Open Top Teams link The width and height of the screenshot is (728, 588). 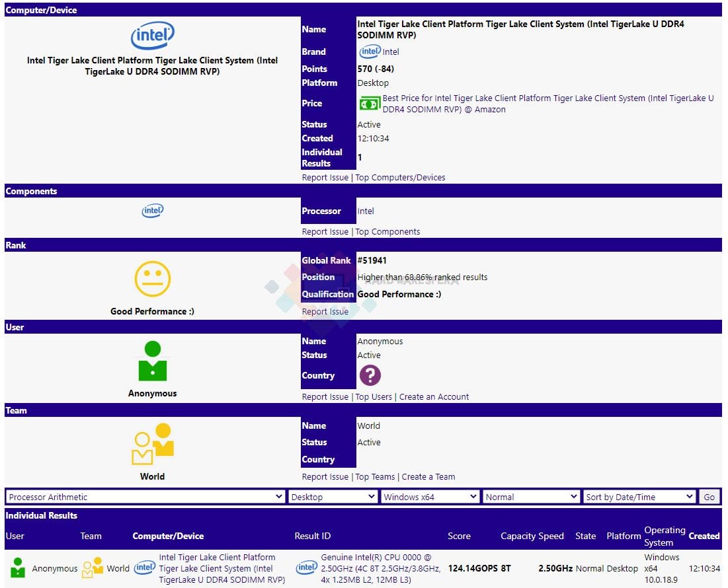[x=375, y=477]
